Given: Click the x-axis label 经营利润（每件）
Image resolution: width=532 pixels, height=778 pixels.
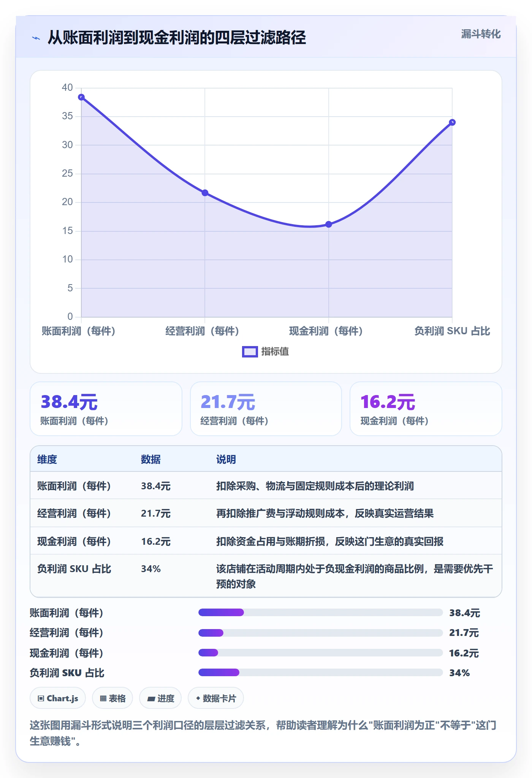Looking at the screenshot, I should click(202, 331).
